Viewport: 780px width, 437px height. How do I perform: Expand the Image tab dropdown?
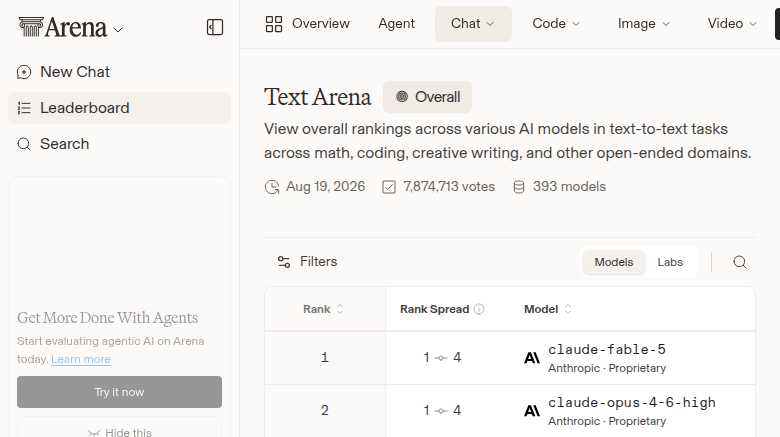(644, 23)
